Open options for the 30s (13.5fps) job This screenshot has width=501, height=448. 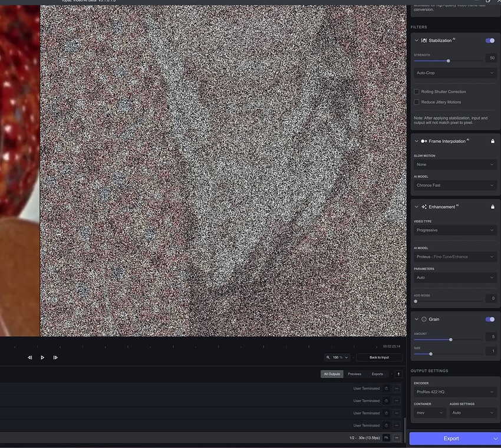[397, 438]
